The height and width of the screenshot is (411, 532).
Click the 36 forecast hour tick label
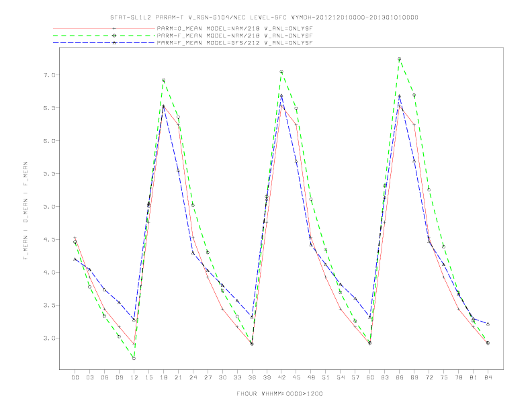click(252, 377)
